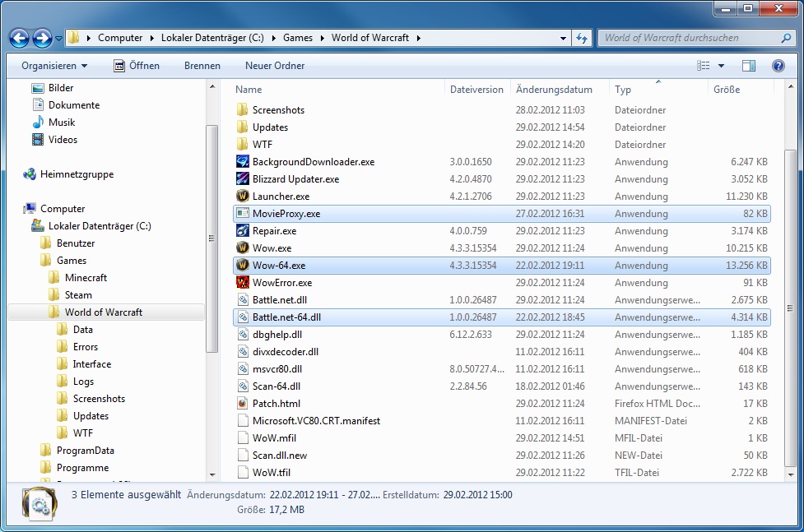
Task: Click the Öffnen toolbar button
Action: pyautogui.click(x=137, y=66)
